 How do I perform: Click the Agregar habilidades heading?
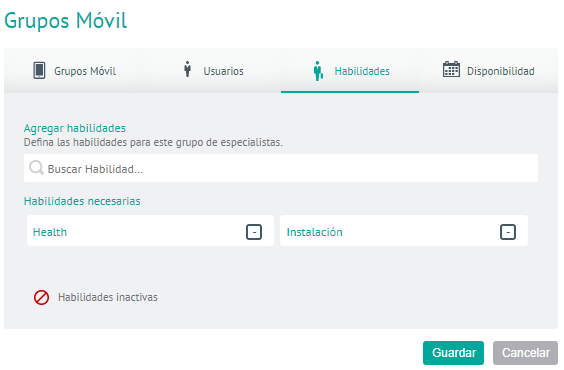74,128
